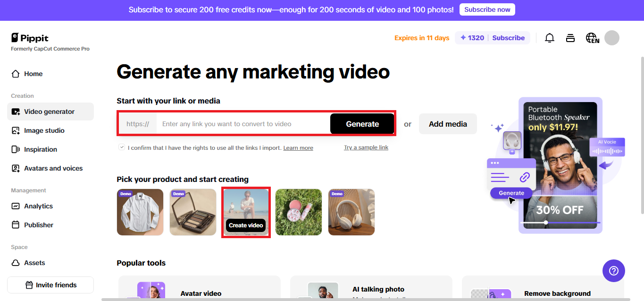
Task: Click the https:// prefix label
Action: click(x=138, y=124)
